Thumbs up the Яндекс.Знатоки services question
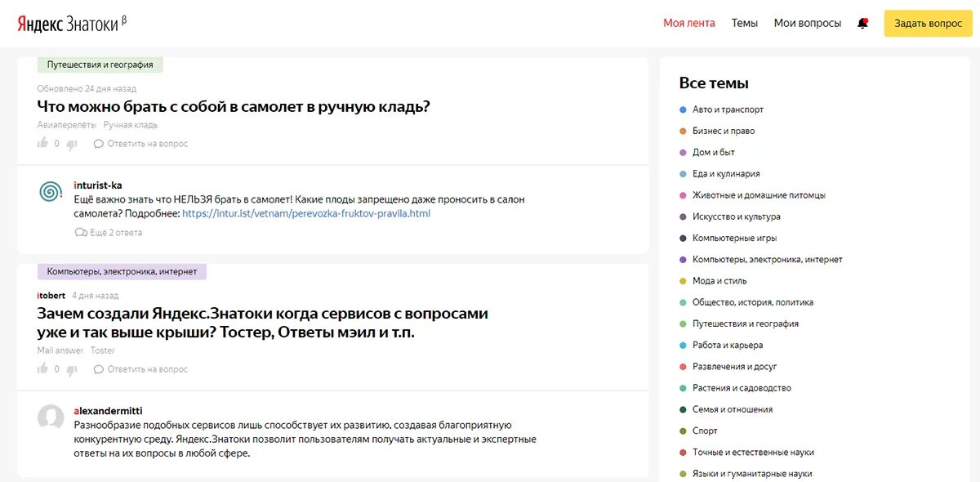The image size is (980, 482). click(x=43, y=369)
